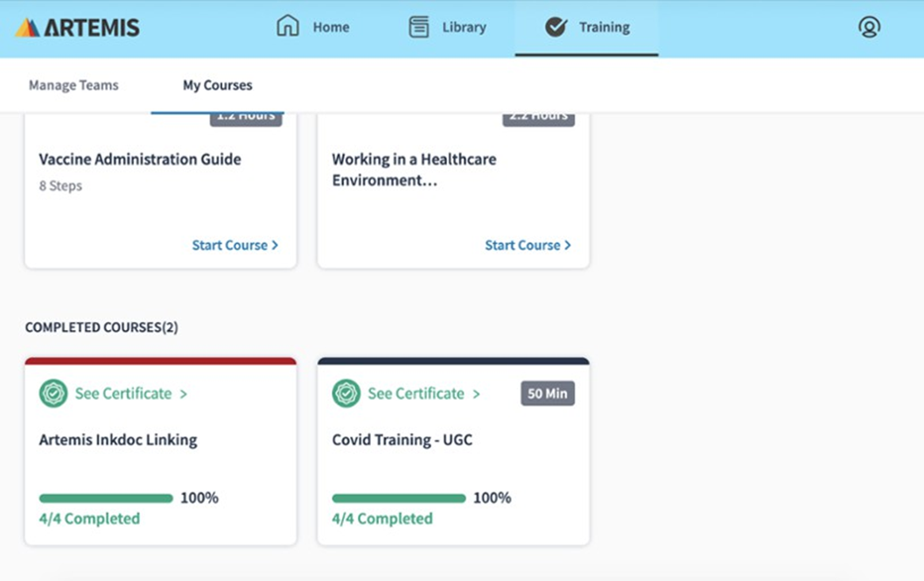Open the Covid Training - UGC course title
Image resolution: width=924 pixels, height=581 pixels.
tap(402, 439)
